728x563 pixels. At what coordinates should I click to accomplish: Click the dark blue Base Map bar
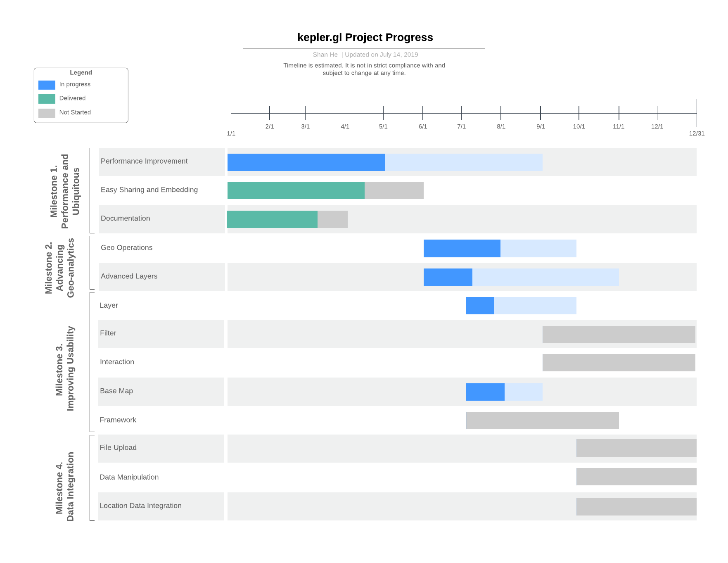(485, 392)
